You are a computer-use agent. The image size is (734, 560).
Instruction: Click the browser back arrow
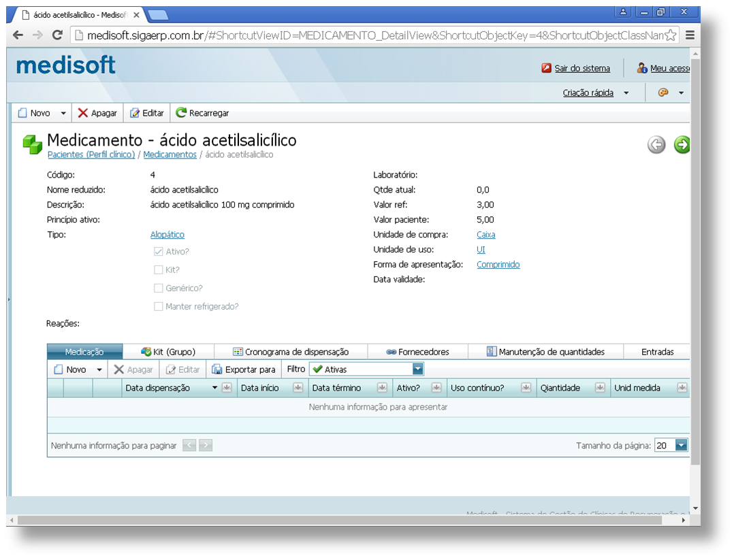point(18,35)
